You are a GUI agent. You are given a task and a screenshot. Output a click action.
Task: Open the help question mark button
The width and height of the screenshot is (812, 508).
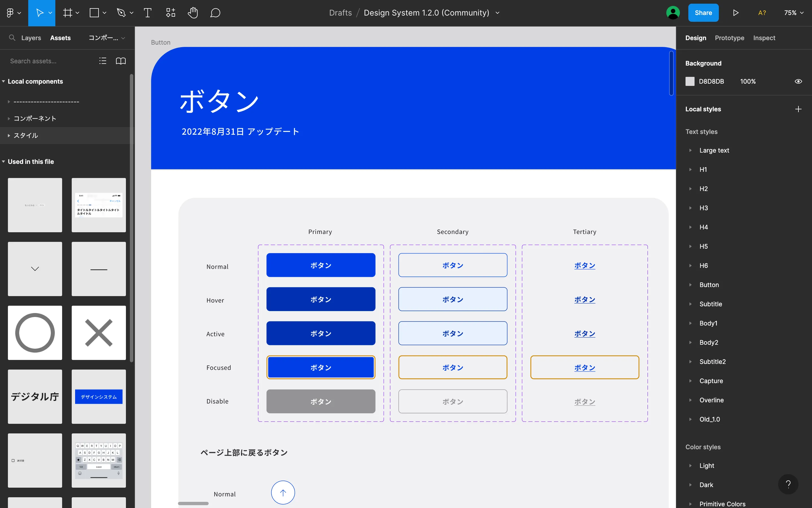tap(788, 484)
